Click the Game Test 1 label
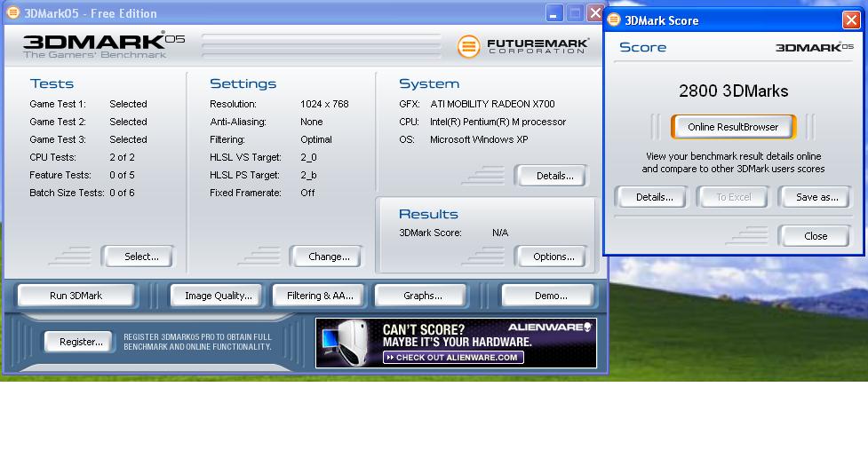 (58, 104)
